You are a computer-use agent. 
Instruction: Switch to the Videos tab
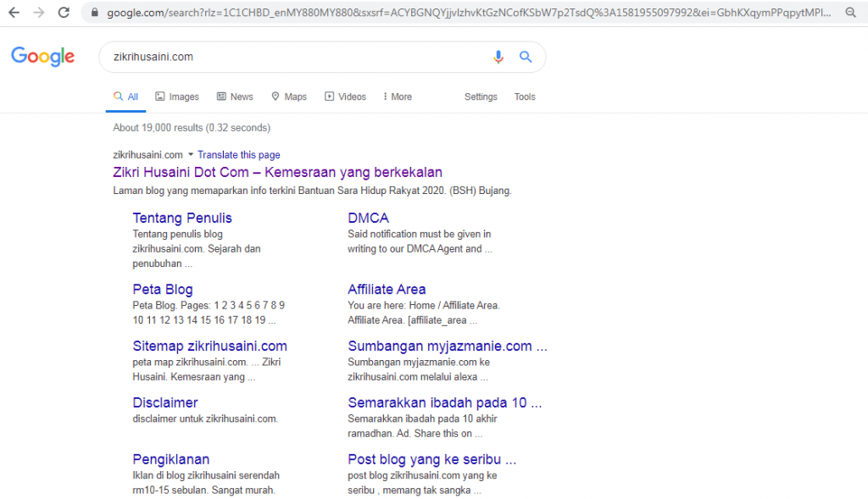[x=345, y=97]
